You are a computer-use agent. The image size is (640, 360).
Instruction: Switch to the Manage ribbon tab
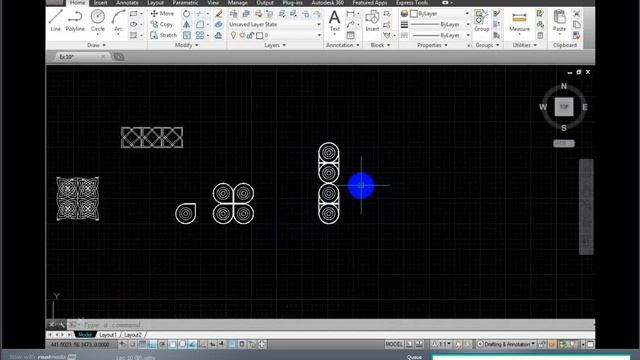click(238, 3)
